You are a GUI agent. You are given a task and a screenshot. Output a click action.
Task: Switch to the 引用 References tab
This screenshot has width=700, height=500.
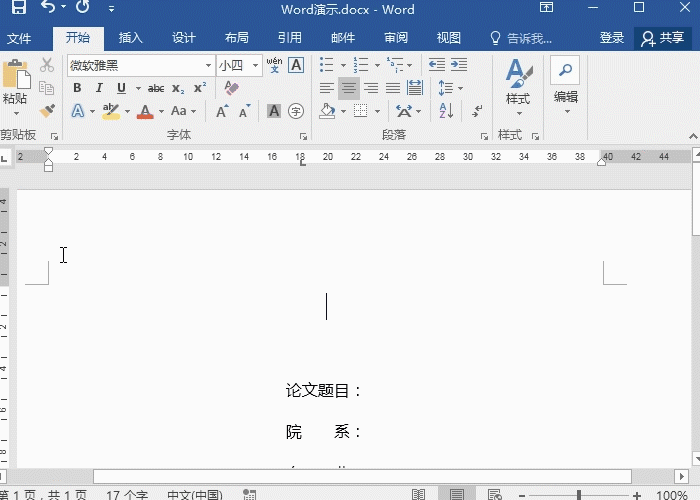click(290, 38)
